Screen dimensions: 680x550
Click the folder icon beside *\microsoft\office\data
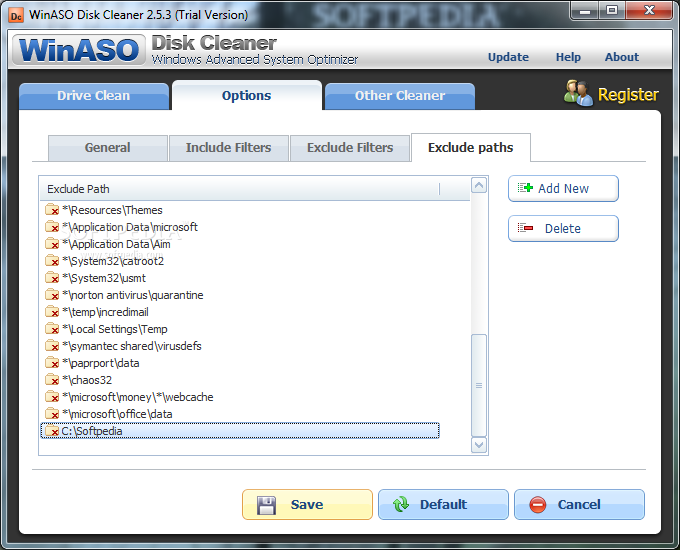pyautogui.click(x=52, y=414)
